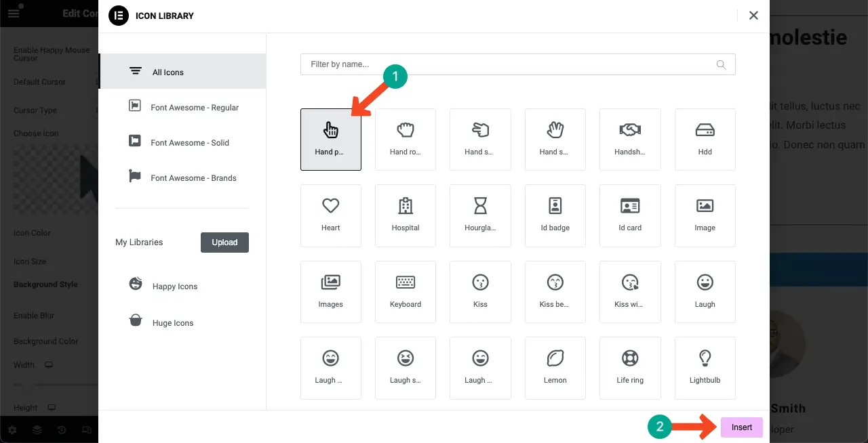
Task: Choose the Heart icon
Action: (330, 215)
